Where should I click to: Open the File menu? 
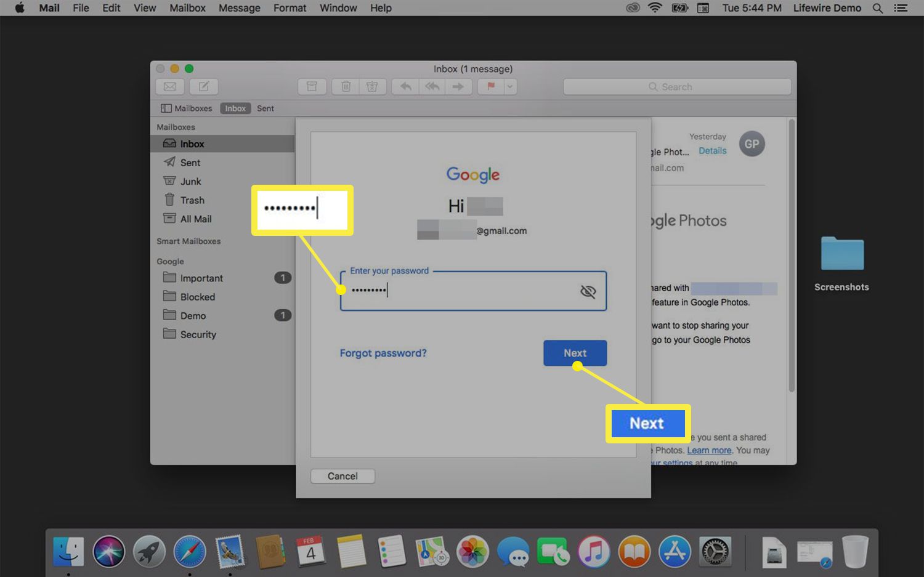(x=81, y=8)
